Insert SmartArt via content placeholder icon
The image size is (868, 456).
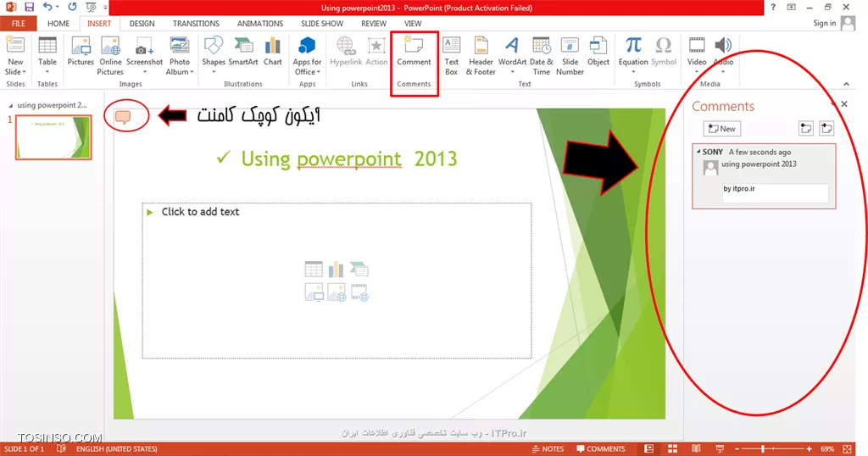[x=359, y=269]
